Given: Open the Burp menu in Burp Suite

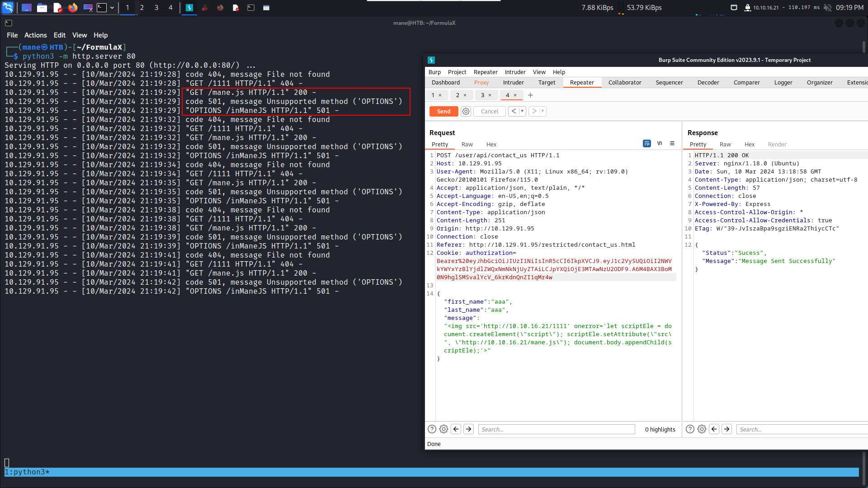Looking at the screenshot, I should [x=434, y=72].
